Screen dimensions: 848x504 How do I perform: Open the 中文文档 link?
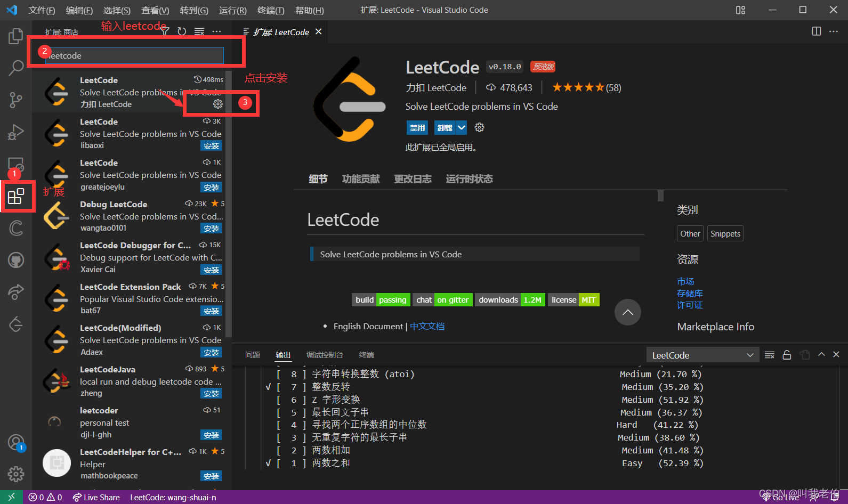pyautogui.click(x=427, y=326)
